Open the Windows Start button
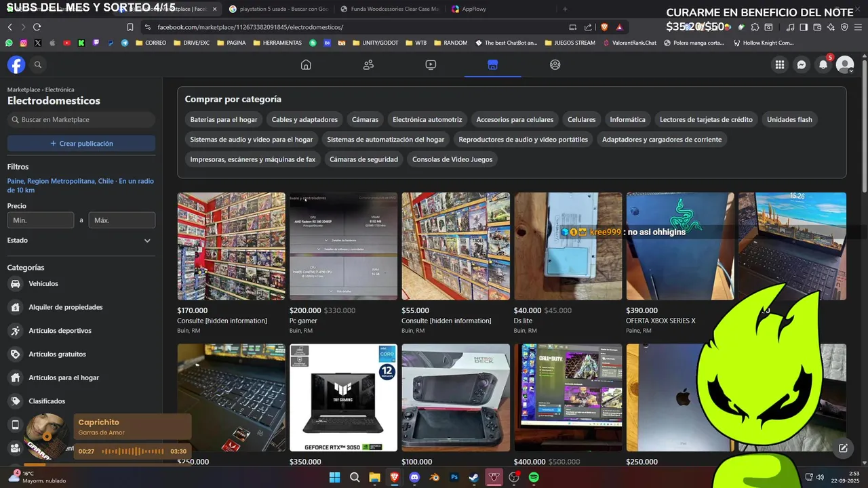Screen dimensions: 868x488 point(334,477)
